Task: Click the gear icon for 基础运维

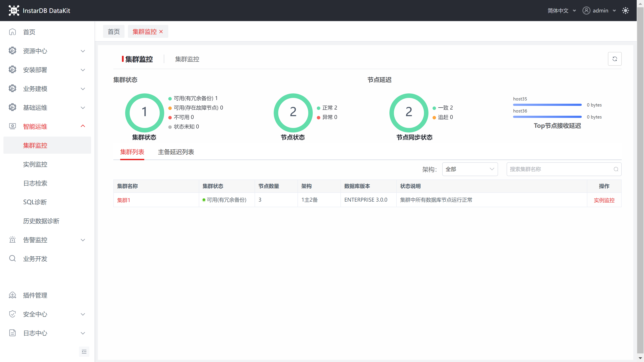Action: (12, 108)
